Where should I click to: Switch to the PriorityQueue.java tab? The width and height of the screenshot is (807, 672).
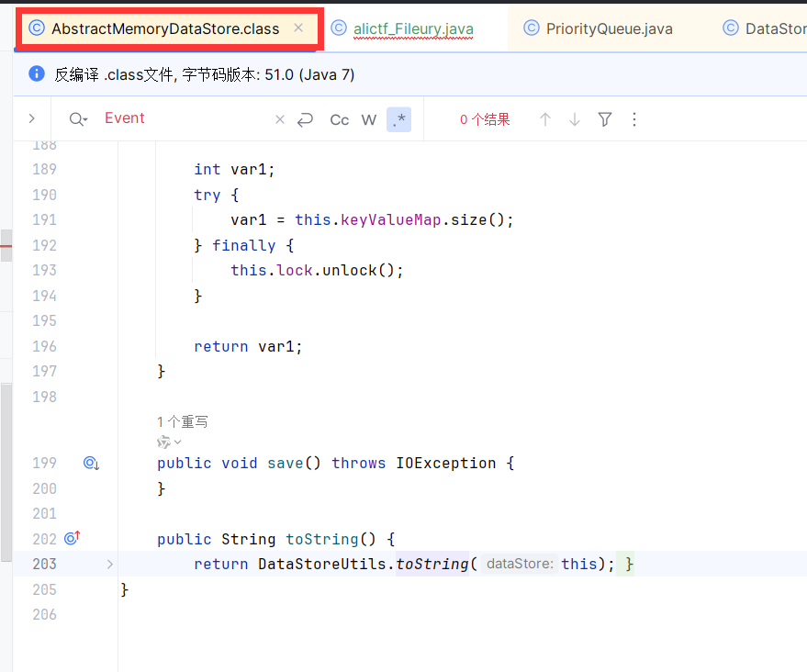tap(608, 28)
